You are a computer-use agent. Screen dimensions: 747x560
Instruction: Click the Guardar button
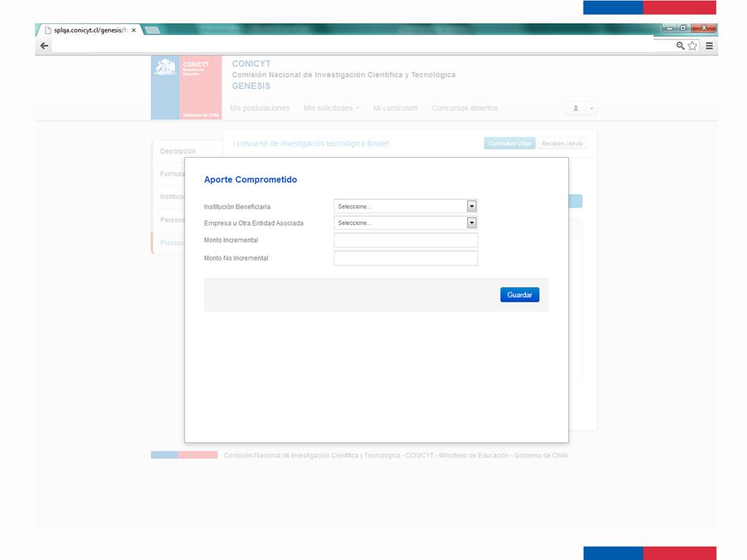pos(519,295)
